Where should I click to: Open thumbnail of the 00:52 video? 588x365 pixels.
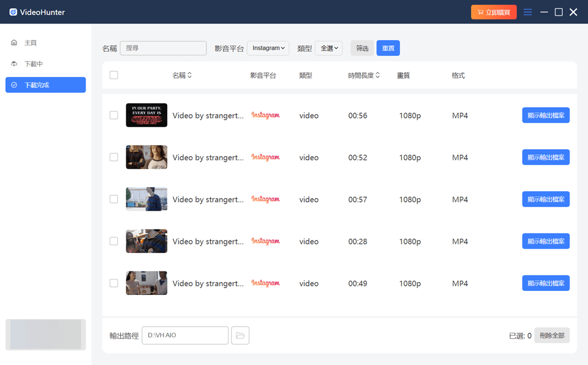point(146,157)
